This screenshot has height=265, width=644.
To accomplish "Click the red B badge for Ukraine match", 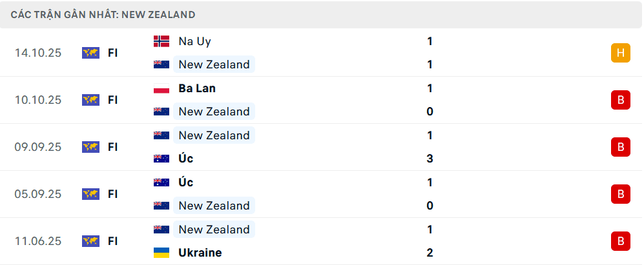I will click(620, 241).
